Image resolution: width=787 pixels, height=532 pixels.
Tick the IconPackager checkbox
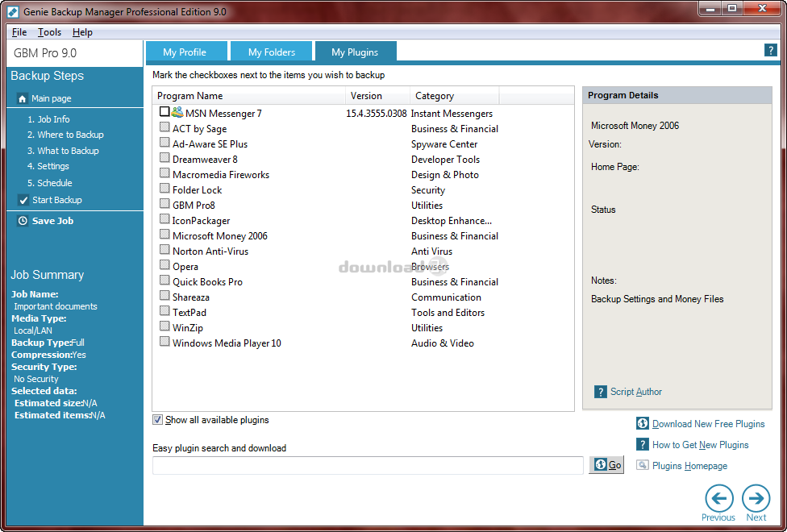164,218
